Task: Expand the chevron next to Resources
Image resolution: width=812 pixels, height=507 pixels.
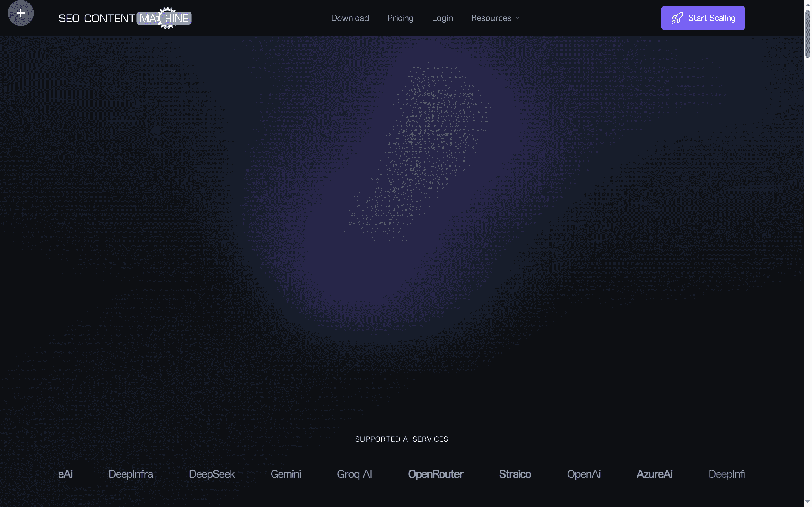Action: pyautogui.click(x=517, y=18)
